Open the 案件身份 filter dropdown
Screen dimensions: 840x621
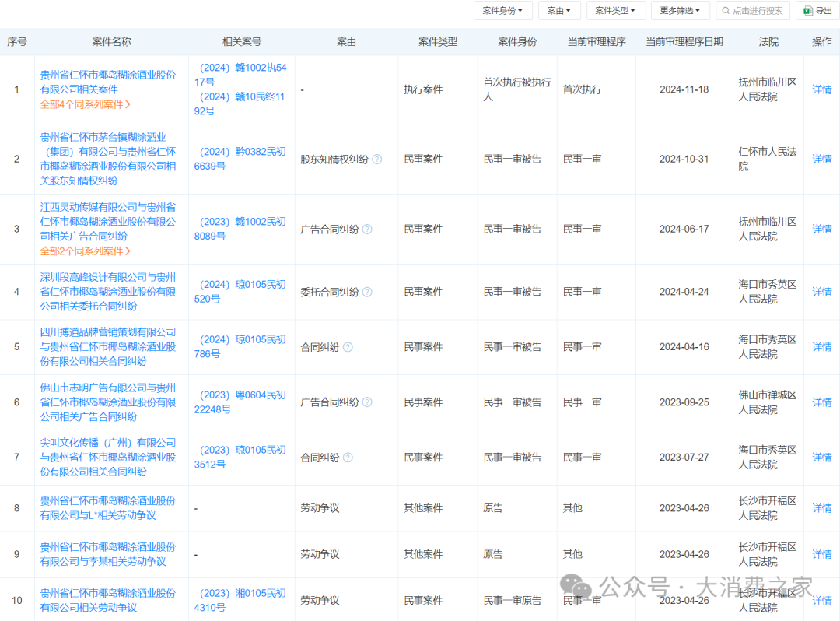[502, 10]
